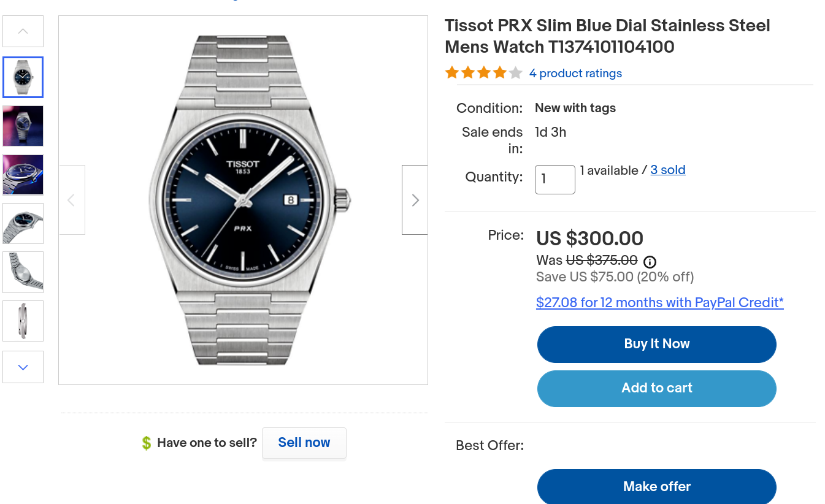825x504 pixels.
Task: Show next product image arrow
Action: pyautogui.click(x=415, y=200)
